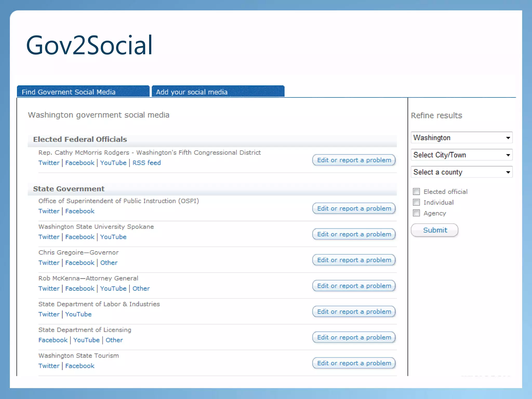Enable the Agency filter checkbox
The height and width of the screenshot is (399, 532).
(x=416, y=213)
